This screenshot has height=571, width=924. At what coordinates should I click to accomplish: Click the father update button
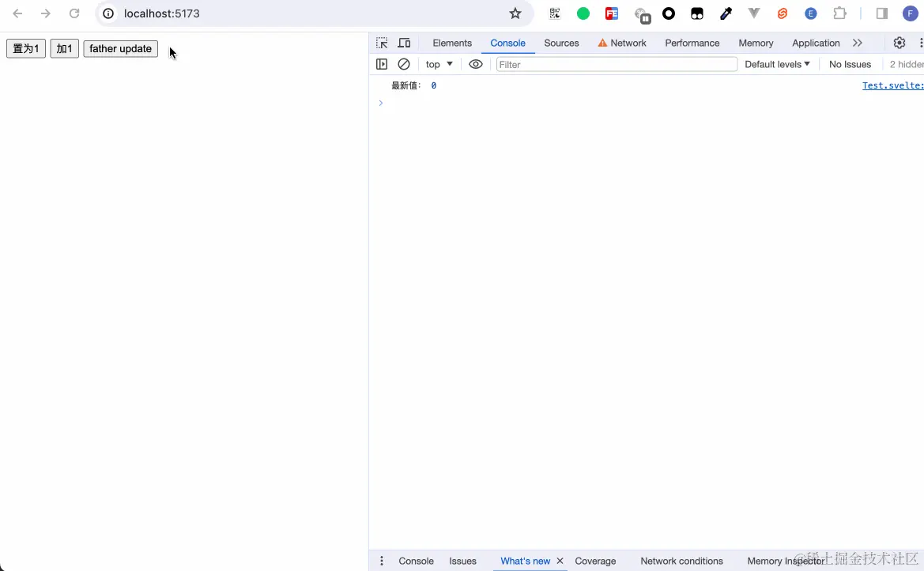tap(121, 49)
